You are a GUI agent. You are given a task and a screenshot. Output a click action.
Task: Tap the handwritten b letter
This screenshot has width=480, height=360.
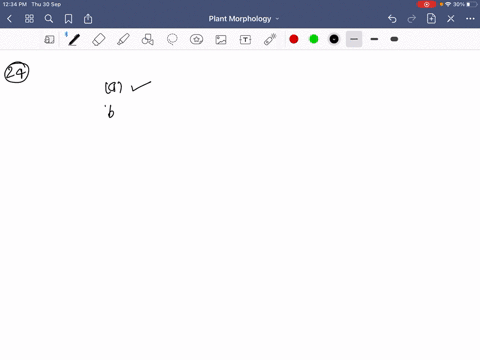point(110,112)
